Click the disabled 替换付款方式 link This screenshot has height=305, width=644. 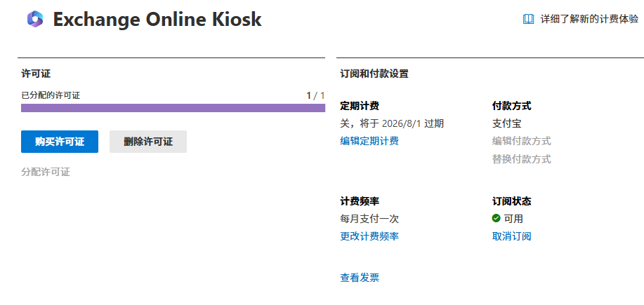pos(521,159)
